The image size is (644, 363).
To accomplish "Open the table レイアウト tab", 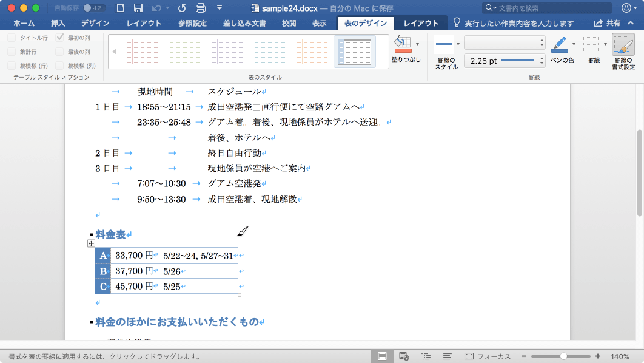I will coord(421,24).
